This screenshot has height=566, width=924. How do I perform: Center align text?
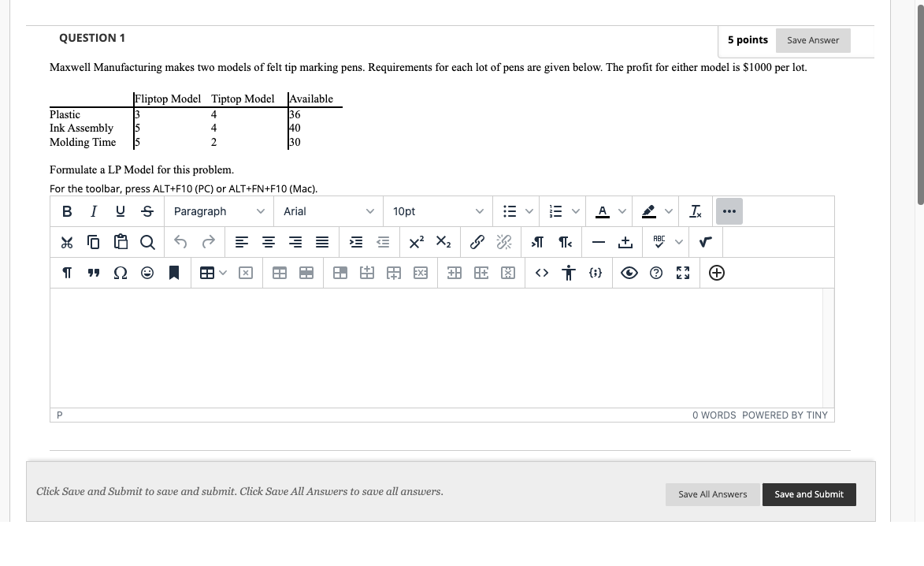point(268,242)
